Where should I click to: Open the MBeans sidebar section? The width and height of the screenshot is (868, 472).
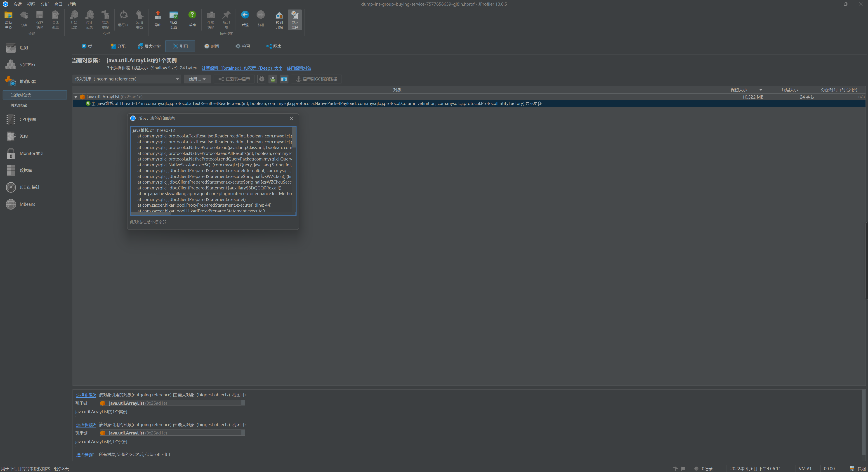pyautogui.click(x=35, y=204)
